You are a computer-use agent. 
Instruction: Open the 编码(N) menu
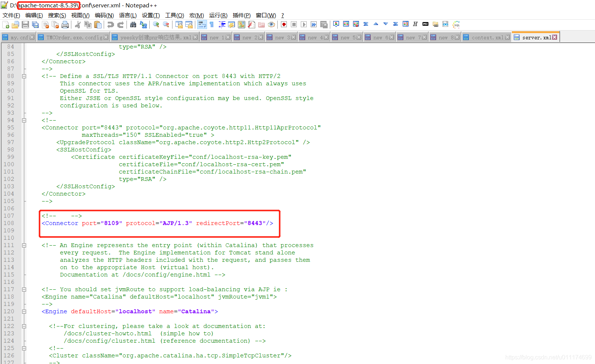pyautogui.click(x=104, y=15)
